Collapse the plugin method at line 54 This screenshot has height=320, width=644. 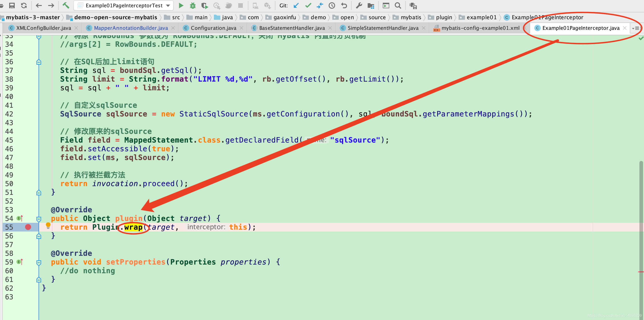point(39,219)
